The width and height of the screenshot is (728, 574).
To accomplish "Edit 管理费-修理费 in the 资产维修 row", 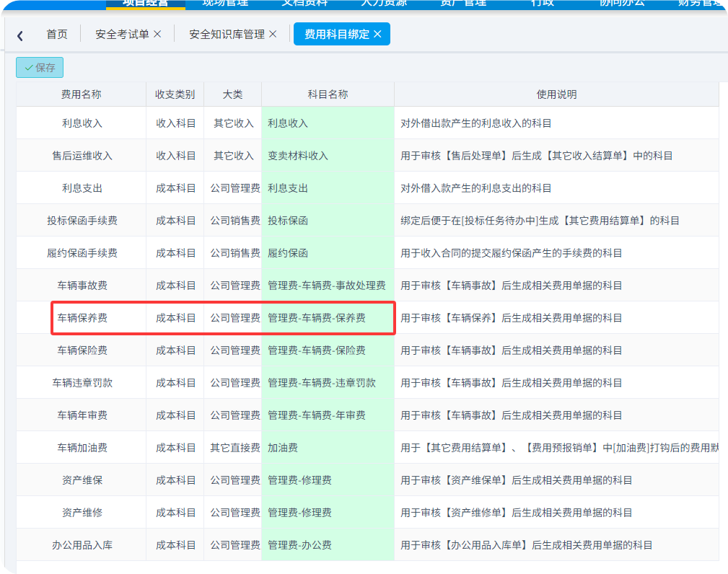I will click(x=328, y=513).
